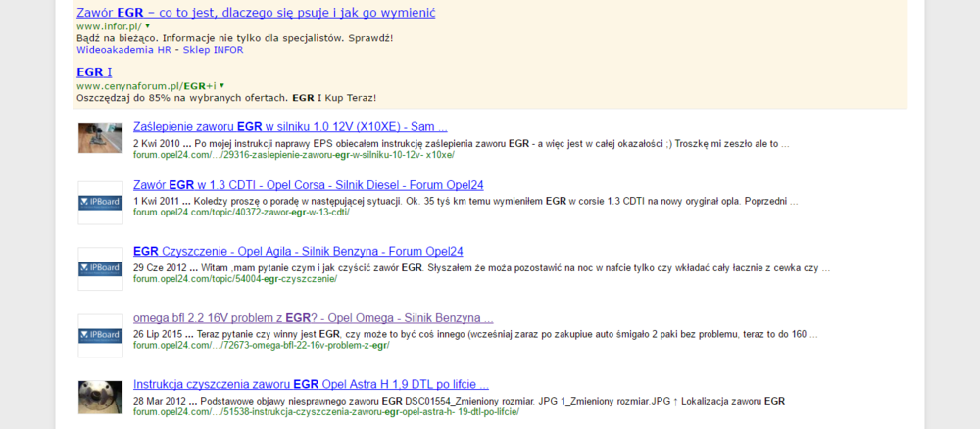Open 'Zawór EGR w 1.3 CDTI - Opel Corsa' result
The image size is (980, 429).
click(308, 185)
